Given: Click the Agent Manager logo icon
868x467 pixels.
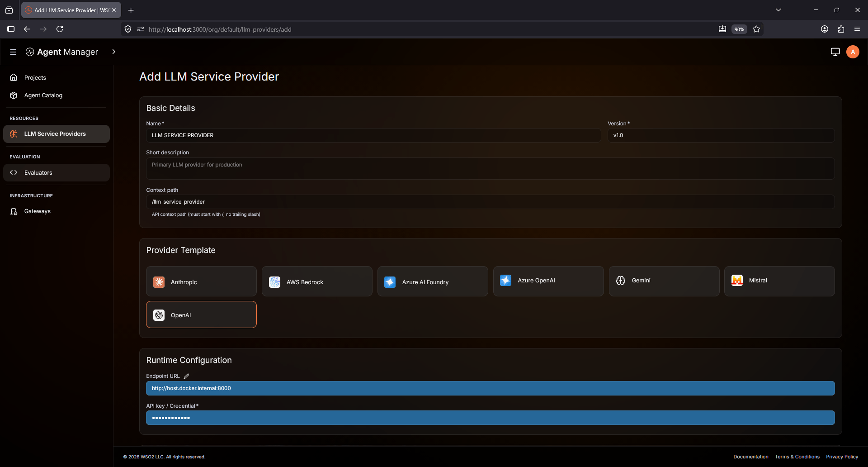Looking at the screenshot, I should (30, 52).
